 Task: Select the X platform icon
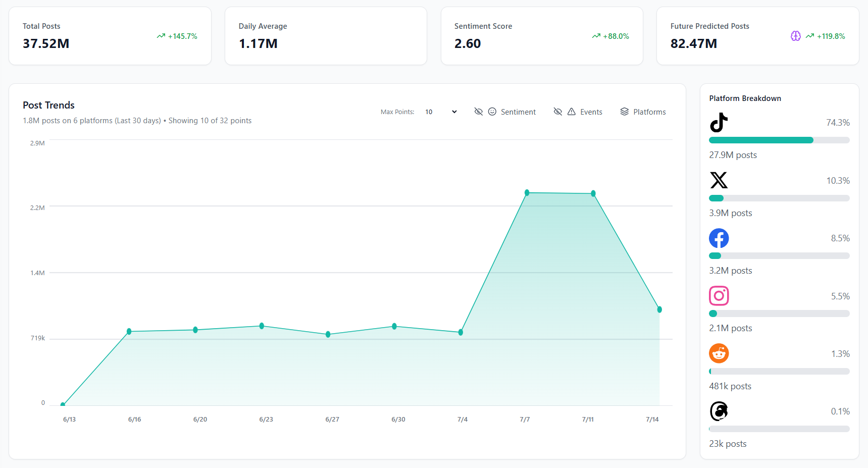[x=719, y=180]
